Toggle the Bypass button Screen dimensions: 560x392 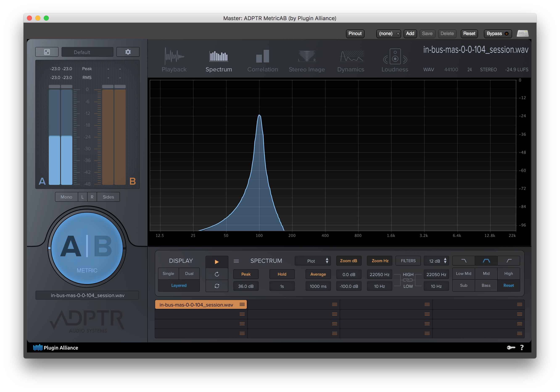pyautogui.click(x=498, y=34)
